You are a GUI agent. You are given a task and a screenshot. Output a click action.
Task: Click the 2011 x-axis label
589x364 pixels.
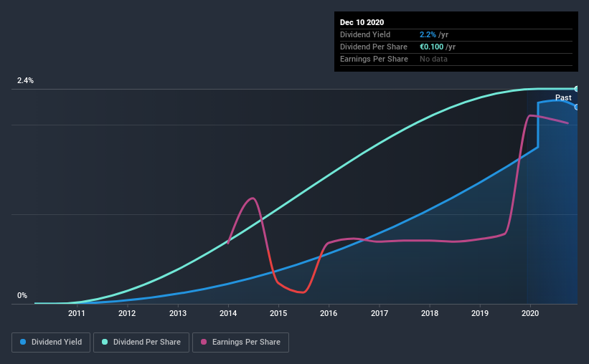76,313
